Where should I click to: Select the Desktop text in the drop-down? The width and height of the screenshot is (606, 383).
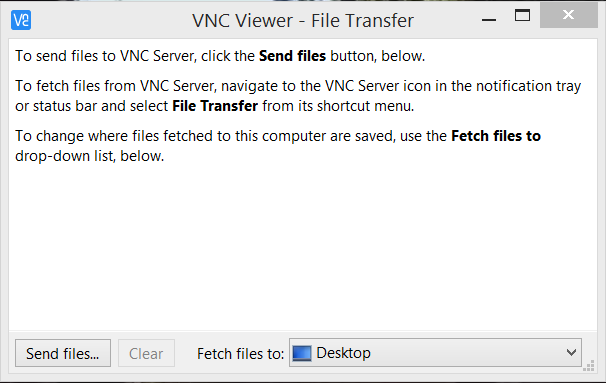[x=343, y=353]
